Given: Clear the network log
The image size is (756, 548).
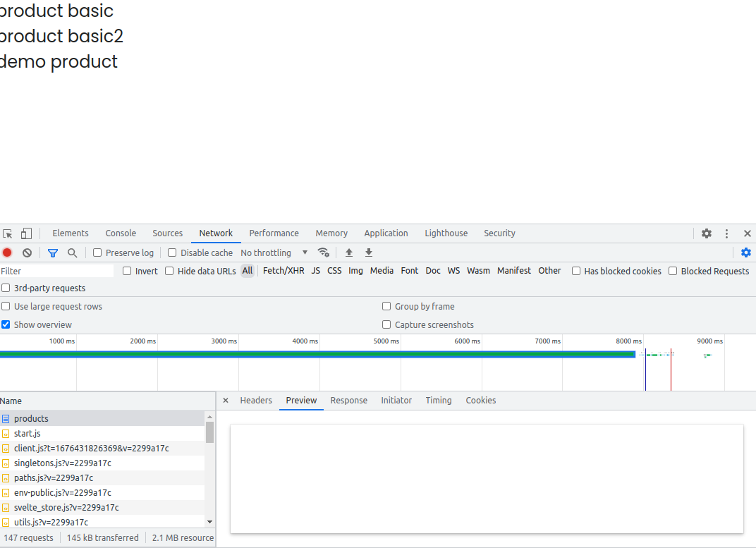Looking at the screenshot, I should coord(27,252).
